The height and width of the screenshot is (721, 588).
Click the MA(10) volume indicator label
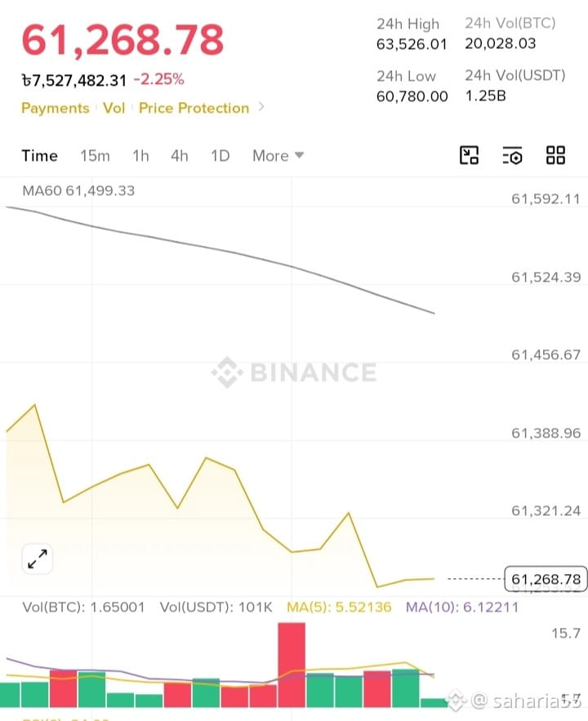(x=462, y=607)
